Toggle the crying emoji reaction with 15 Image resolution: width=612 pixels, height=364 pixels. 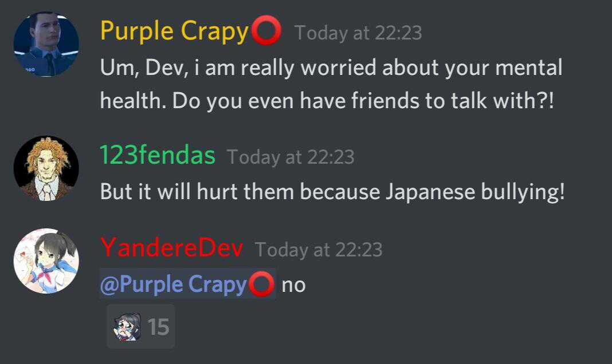point(141,327)
